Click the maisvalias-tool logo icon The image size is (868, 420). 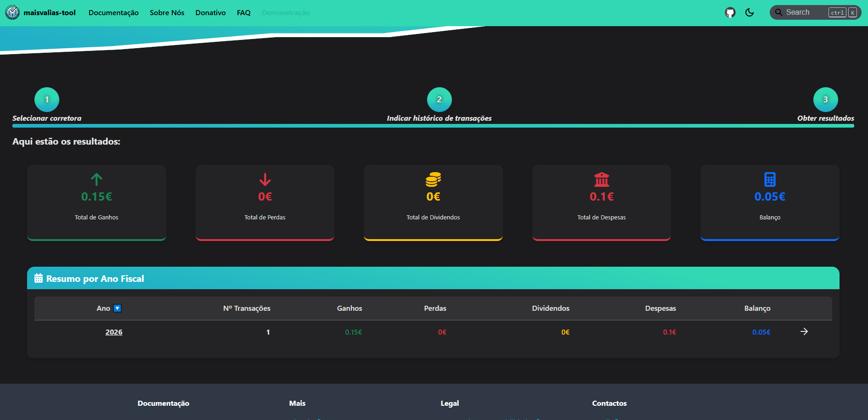(12, 12)
